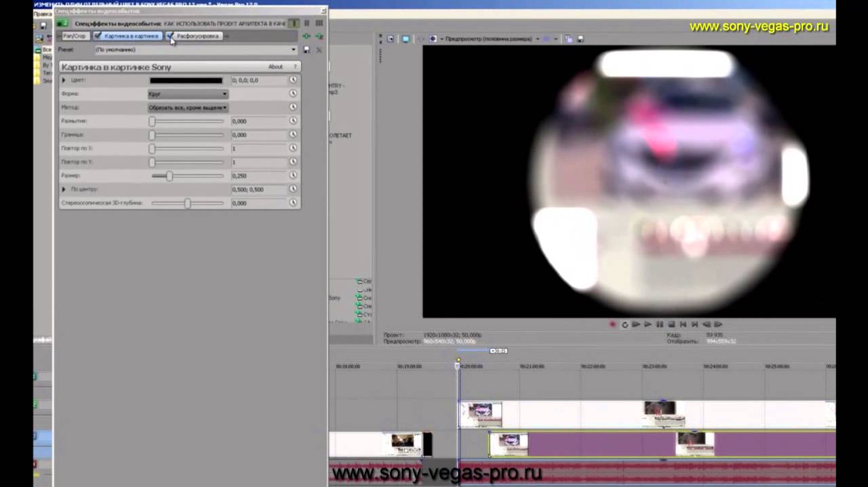Toggle the animate clock on the По центру row

pyautogui.click(x=293, y=189)
